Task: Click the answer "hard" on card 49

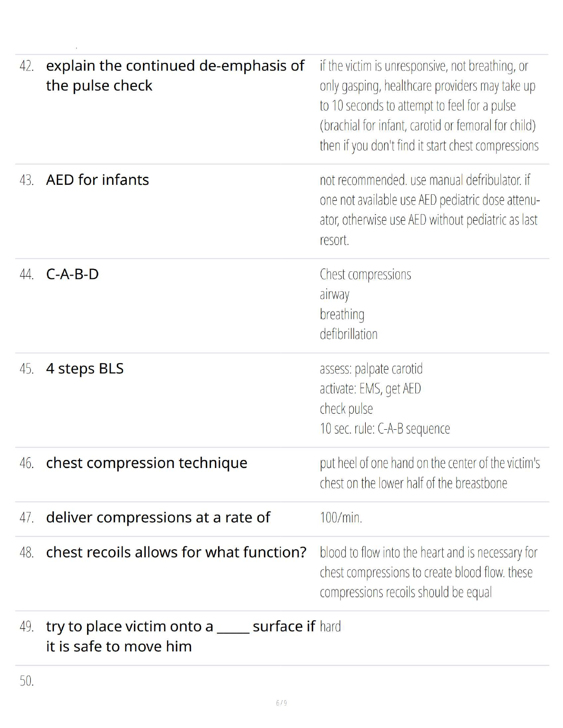Action: point(330,627)
